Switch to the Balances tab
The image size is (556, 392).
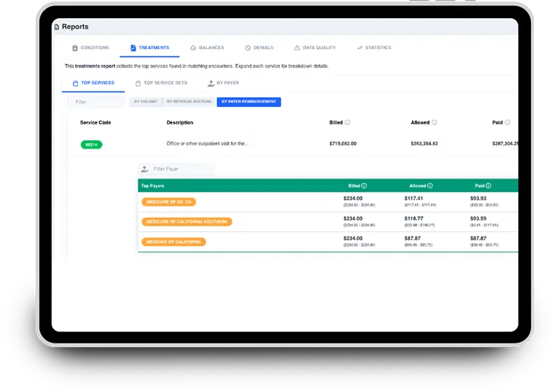tap(207, 48)
